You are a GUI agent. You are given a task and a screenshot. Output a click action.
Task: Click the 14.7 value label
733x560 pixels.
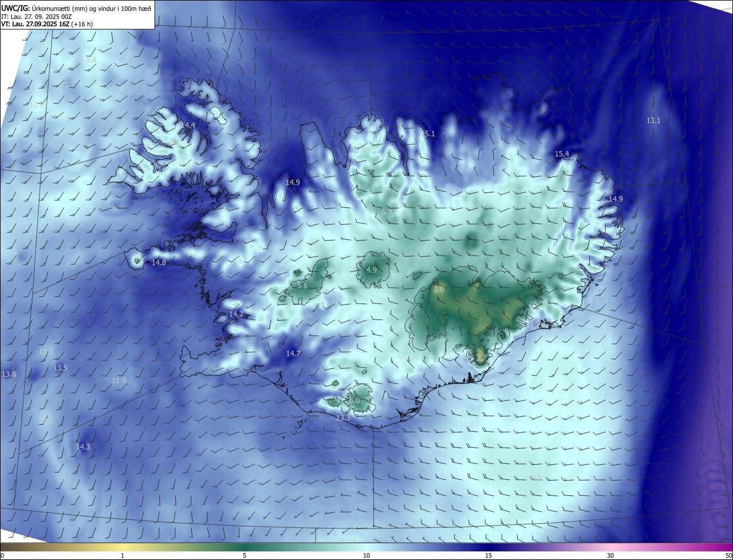(293, 353)
